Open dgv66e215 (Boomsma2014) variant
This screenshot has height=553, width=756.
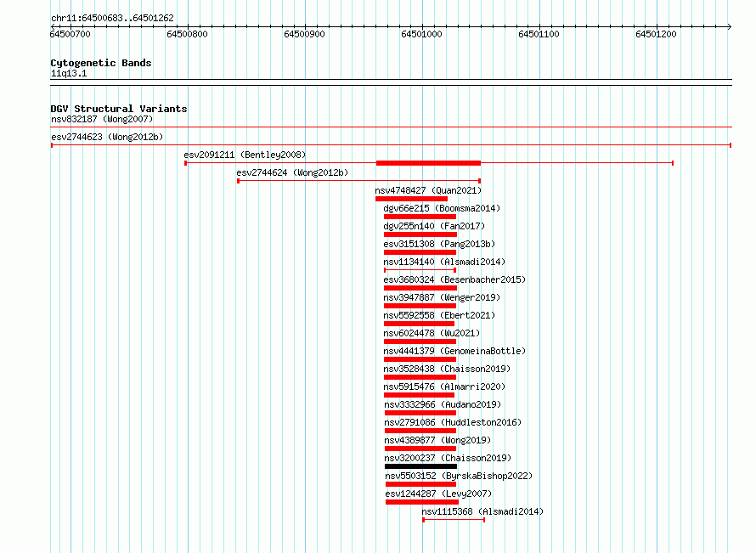pos(442,208)
